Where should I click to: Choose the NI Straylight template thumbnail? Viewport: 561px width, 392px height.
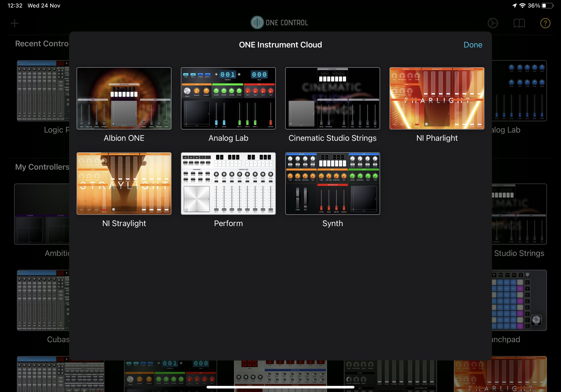point(124,184)
